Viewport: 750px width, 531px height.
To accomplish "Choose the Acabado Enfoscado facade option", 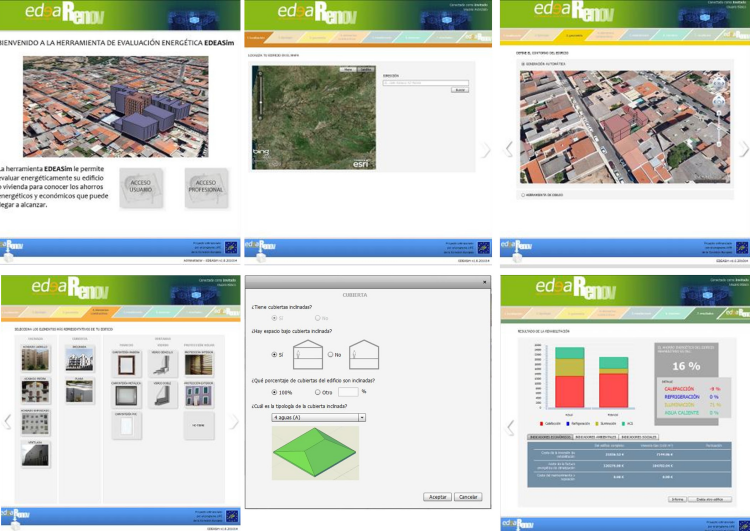I will pyautogui.click(x=35, y=423).
